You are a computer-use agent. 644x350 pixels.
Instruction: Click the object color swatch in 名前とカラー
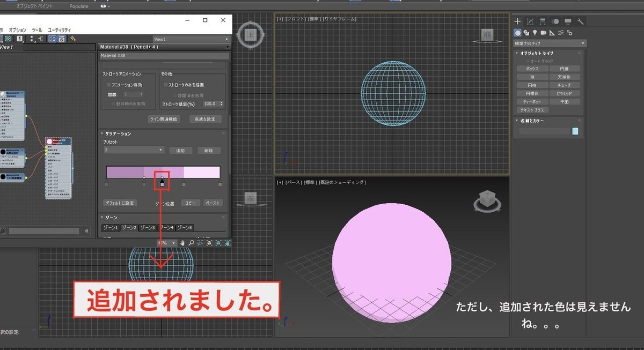click(575, 131)
